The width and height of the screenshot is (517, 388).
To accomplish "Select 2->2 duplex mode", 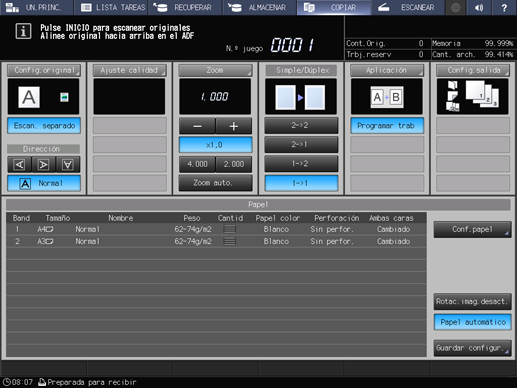I will 301,125.
